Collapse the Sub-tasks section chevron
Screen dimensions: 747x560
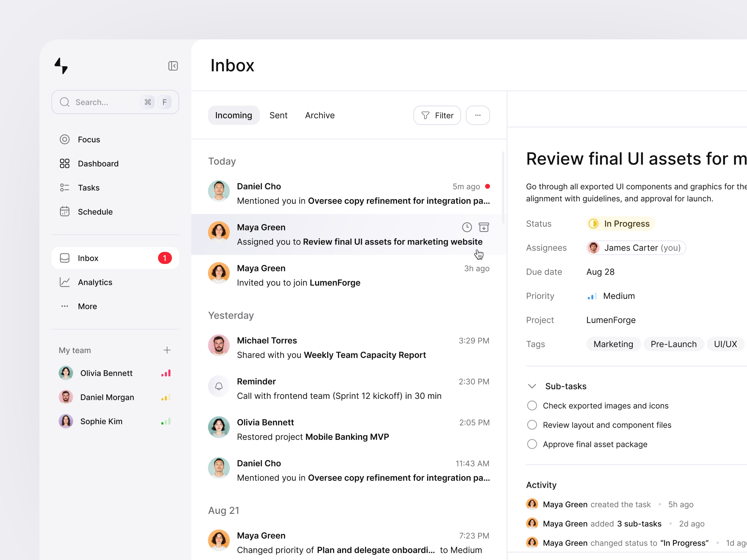tap(532, 386)
